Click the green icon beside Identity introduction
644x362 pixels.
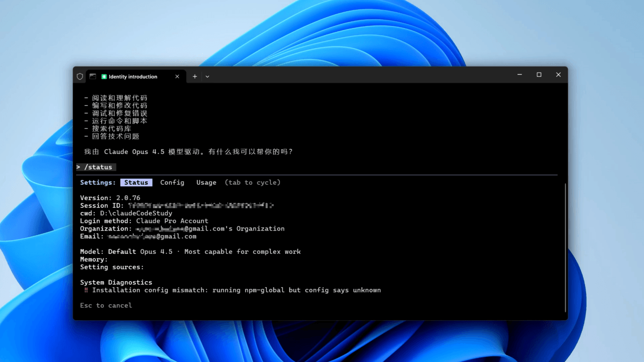pyautogui.click(x=104, y=77)
